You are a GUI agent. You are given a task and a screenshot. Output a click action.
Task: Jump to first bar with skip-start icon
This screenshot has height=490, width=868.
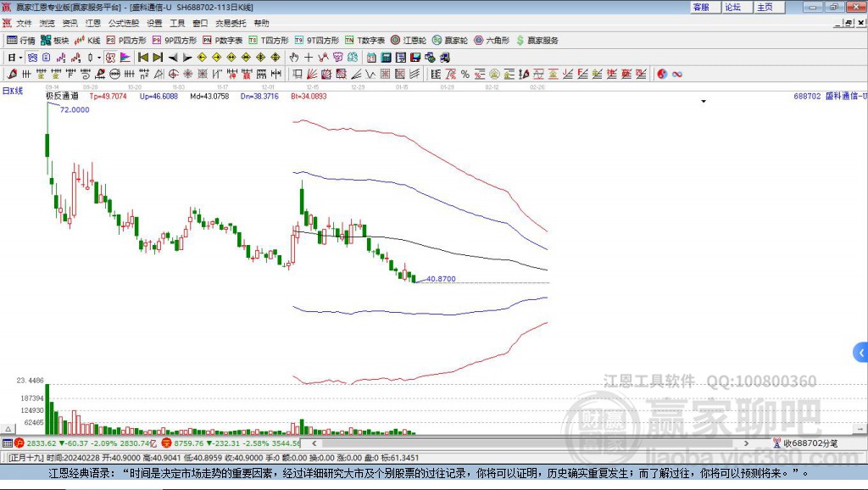point(142,58)
